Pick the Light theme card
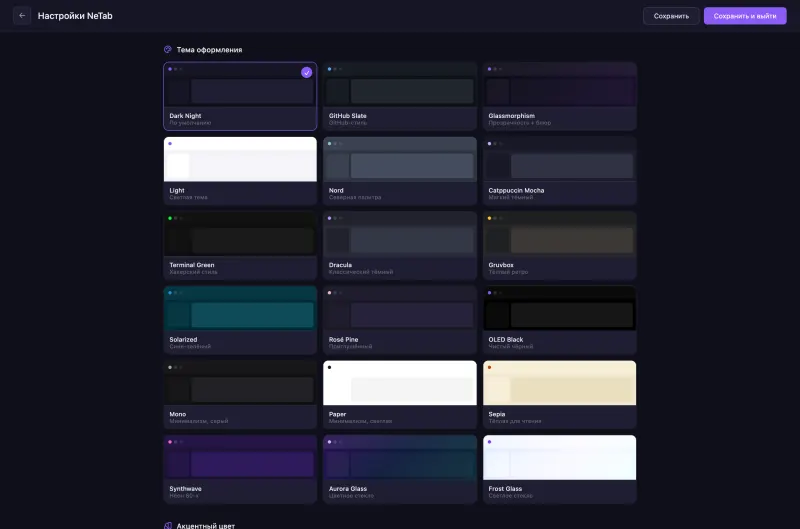This screenshot has height=529, width=800. pos(240,171)
